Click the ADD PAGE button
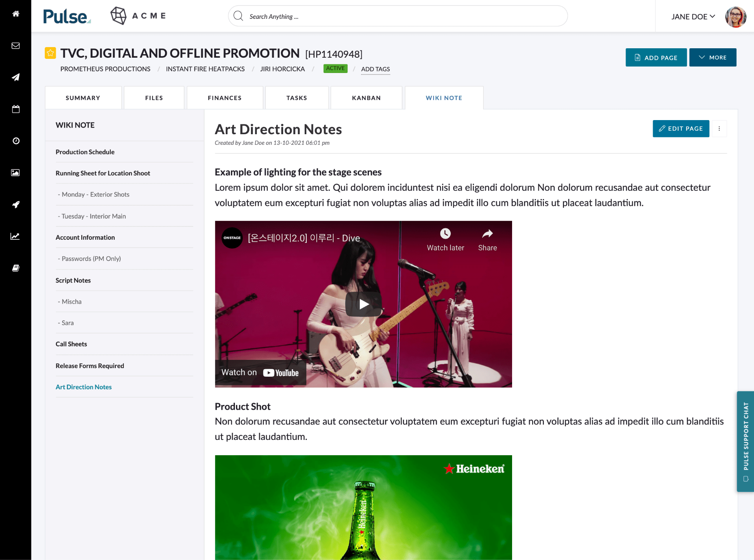Screen dimensions: 754x560 [656, 57]
